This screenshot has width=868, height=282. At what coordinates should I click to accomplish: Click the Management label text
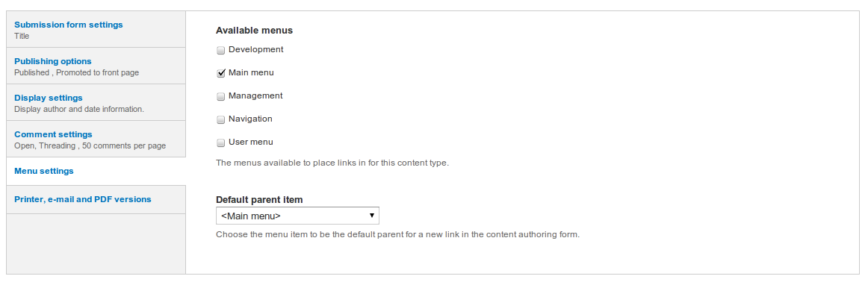point(255,95)
